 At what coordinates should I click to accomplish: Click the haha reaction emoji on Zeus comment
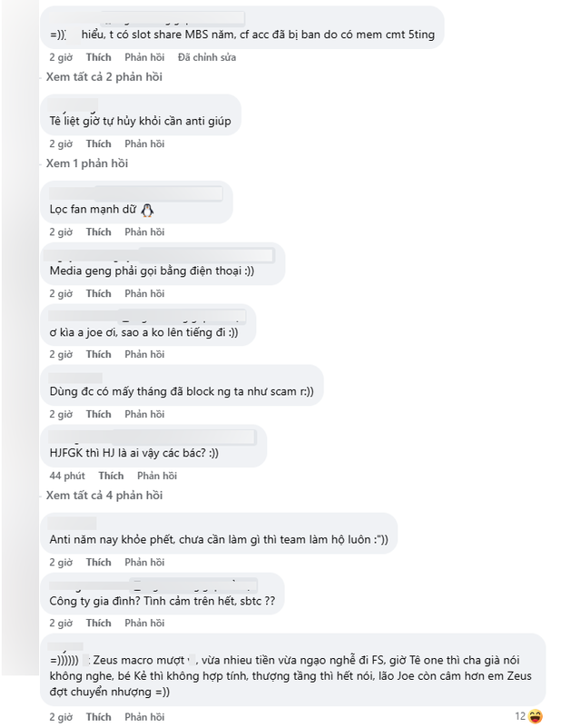(x=536, y=716)
